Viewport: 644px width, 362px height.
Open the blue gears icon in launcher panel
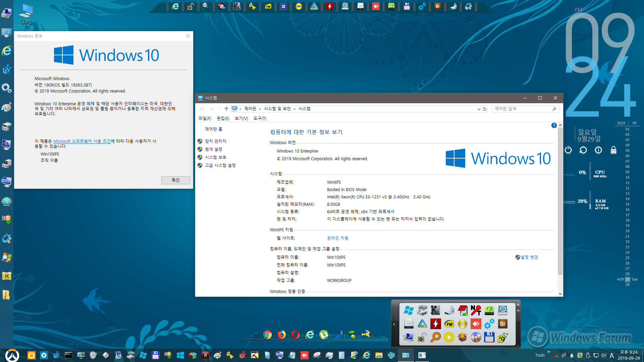click(489, 324)
